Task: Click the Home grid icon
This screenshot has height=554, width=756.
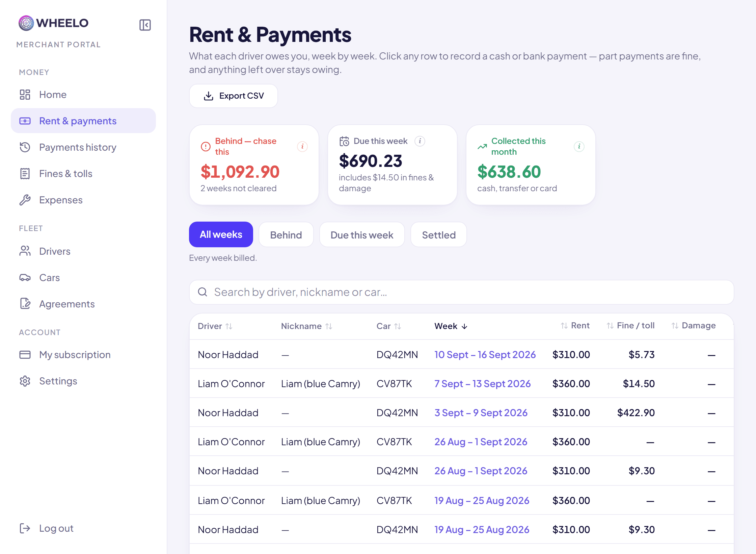Action: click(25, 95)
